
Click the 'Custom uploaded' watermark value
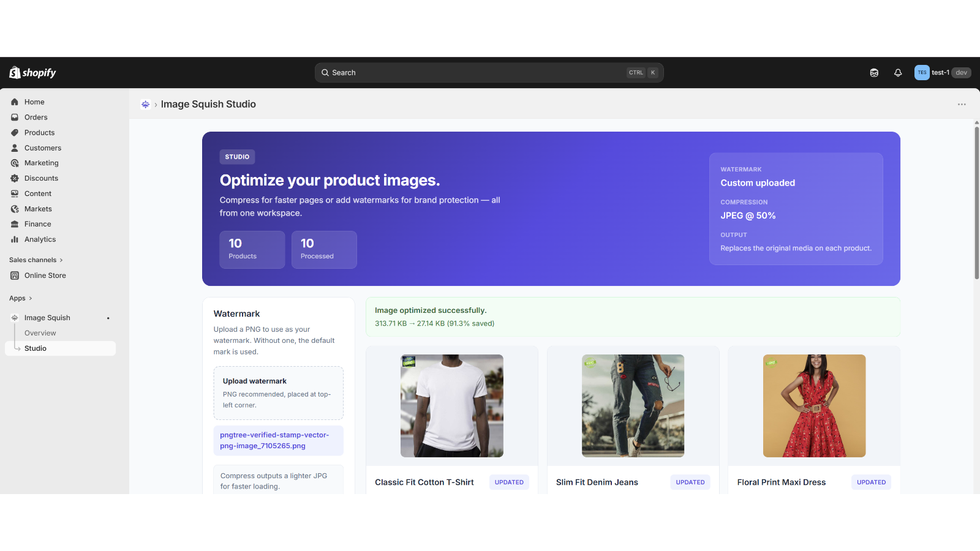(758, 183)
